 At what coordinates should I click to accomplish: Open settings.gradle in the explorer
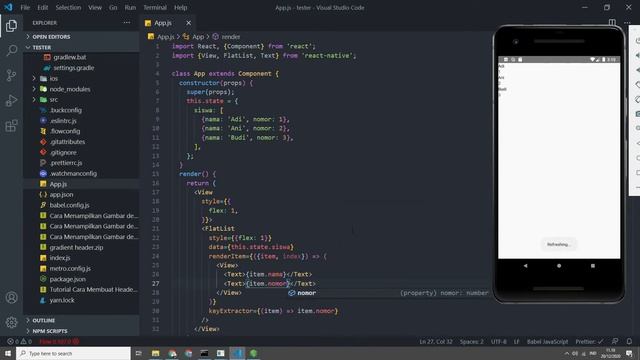(x=73, y=68)
